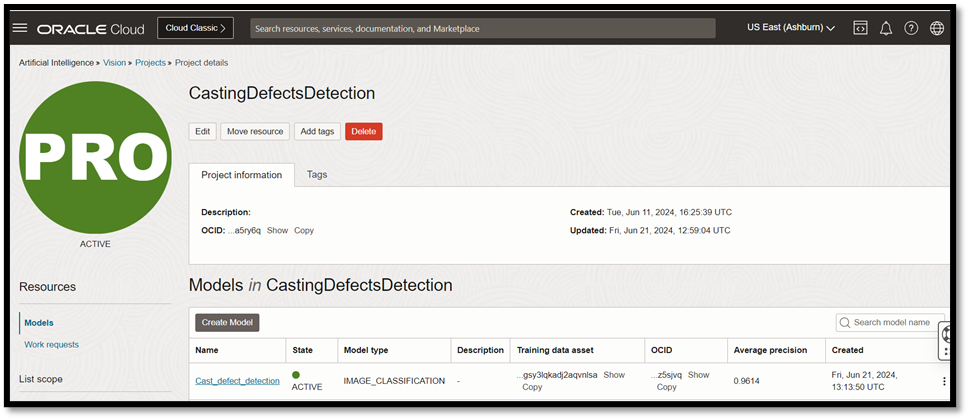Click the Create Model button
Viewport: 969px width, 420px height.
coord(227,322)
